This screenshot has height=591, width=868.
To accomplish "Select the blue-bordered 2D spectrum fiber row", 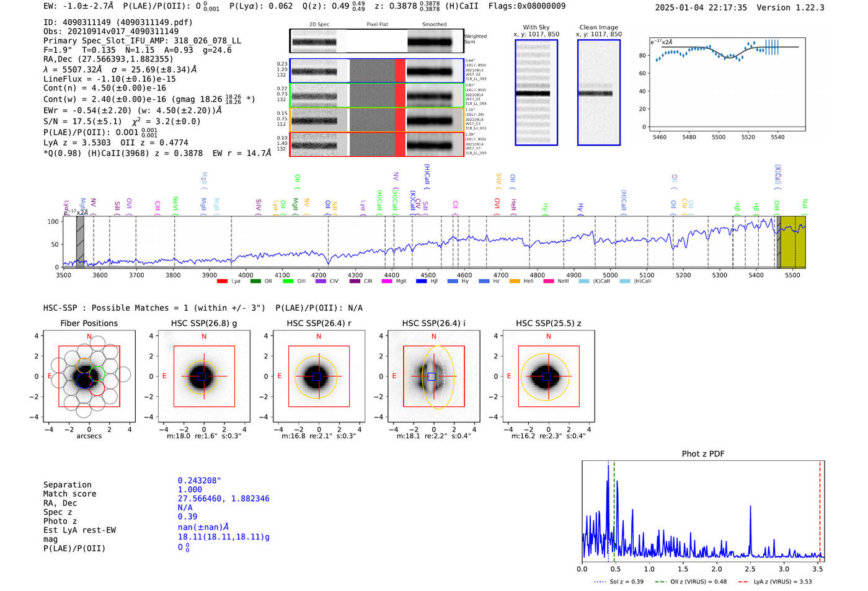I will [377, 71].
